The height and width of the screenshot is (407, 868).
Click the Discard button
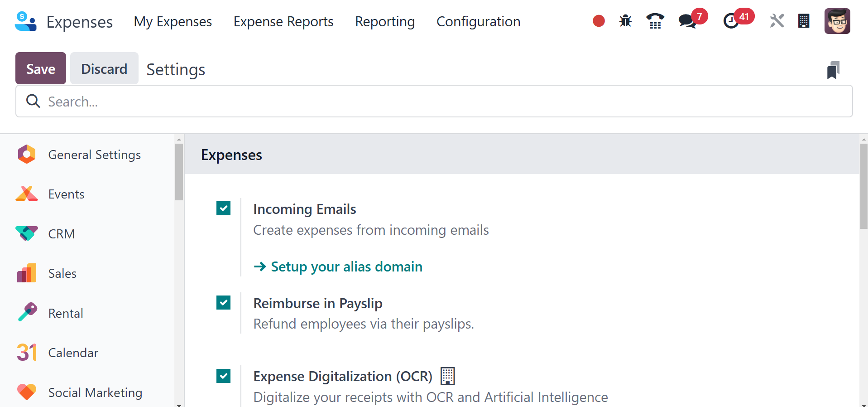pyautogui.click(x=104, y=68)
